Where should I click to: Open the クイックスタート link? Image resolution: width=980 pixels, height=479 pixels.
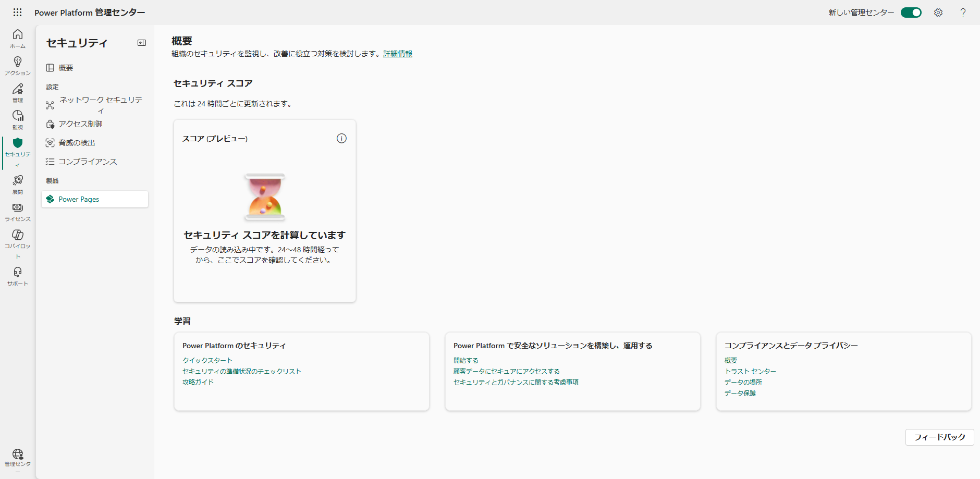coord(207,360)
